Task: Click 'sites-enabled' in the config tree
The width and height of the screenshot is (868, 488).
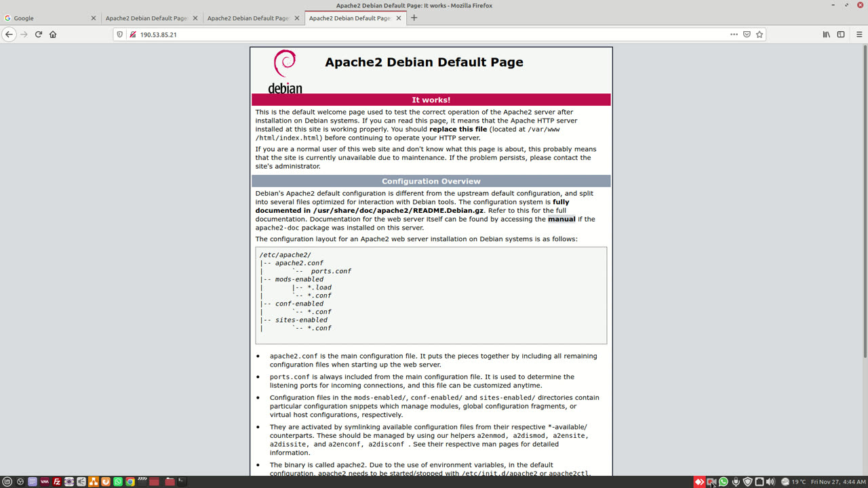Action: pyautogui.click(x=301, y=320)
